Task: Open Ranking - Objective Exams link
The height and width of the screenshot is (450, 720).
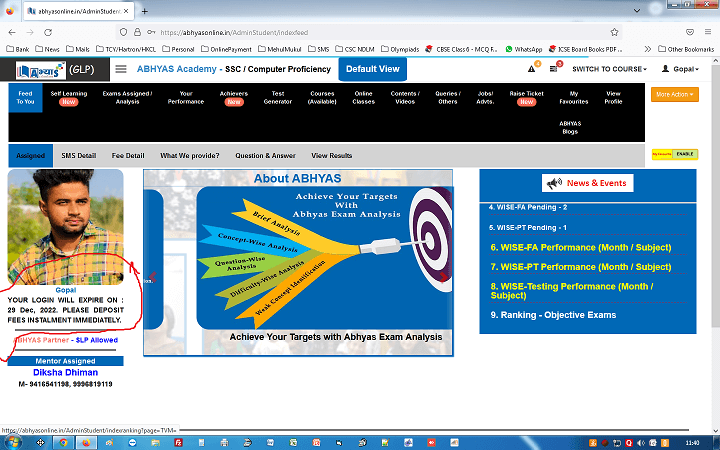Action: [x=552, y=315]
